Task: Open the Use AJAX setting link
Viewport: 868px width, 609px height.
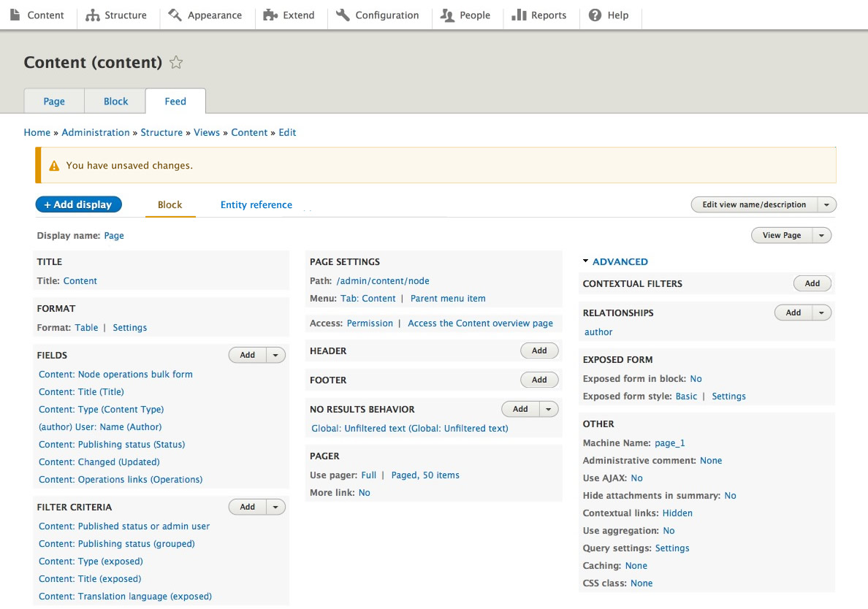Action: [x=636, y=478]
